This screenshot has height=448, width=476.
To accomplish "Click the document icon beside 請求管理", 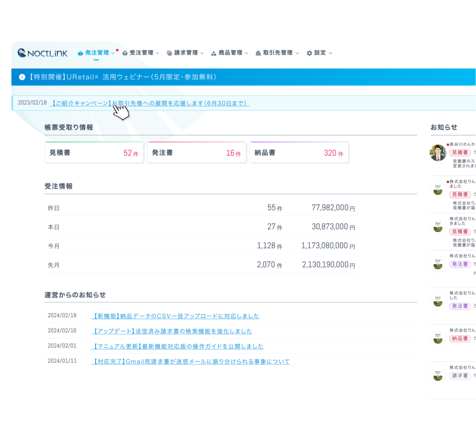I will [x=169, y=53].
